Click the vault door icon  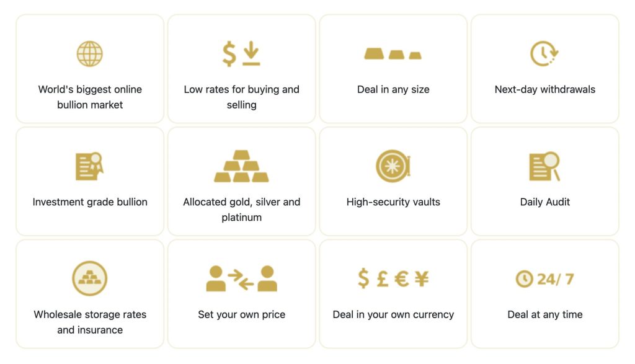pos(393,166)
